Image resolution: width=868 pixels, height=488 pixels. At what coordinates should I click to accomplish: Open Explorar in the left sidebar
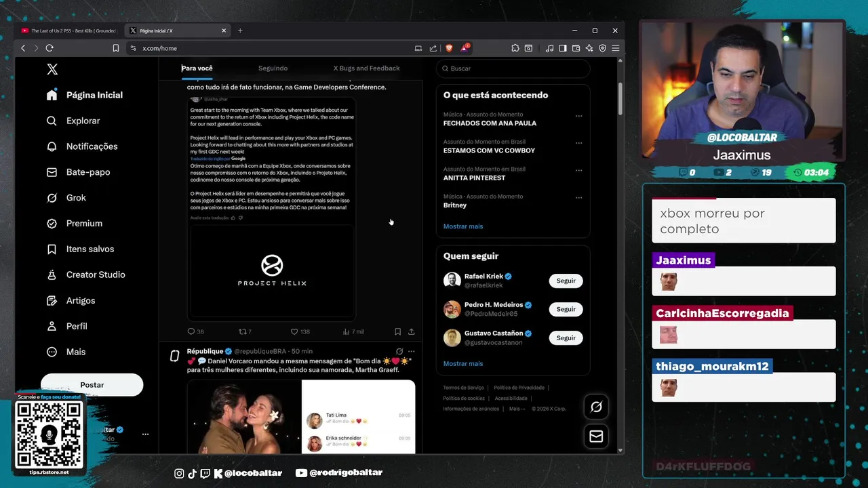point(73,121)
